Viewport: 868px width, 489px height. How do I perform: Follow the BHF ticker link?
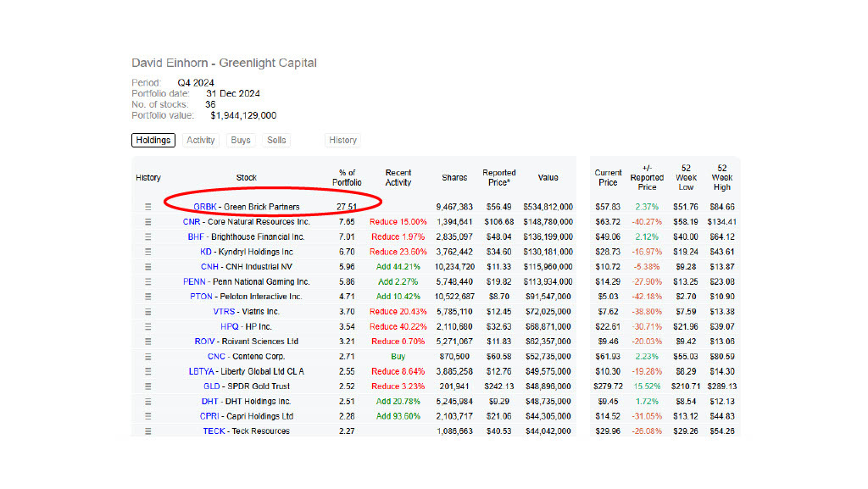(196, 236)
